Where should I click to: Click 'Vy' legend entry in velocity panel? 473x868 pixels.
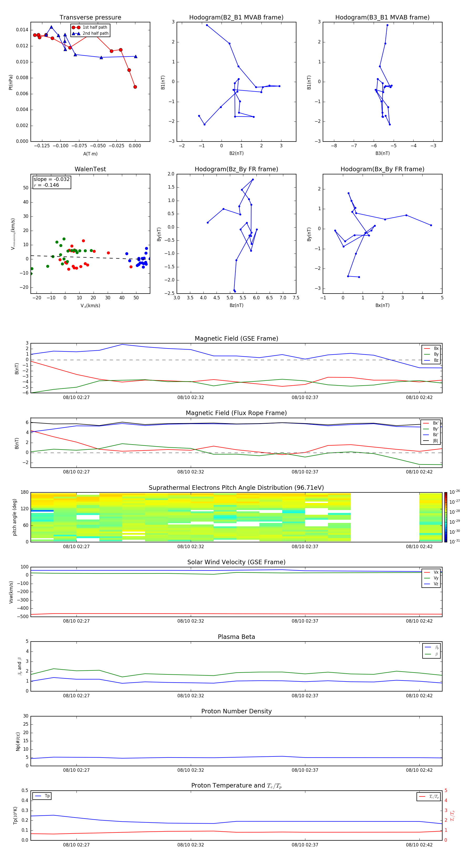click(431, 578)
